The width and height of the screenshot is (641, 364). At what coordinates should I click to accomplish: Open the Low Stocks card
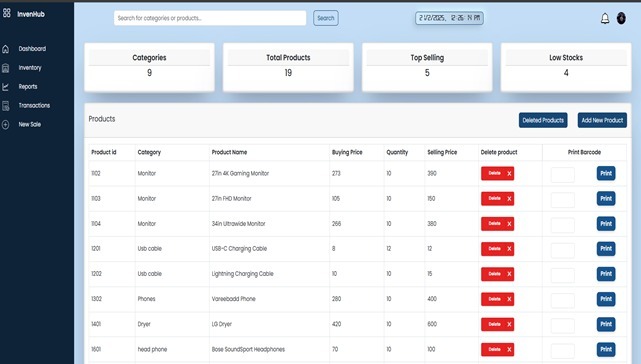coord(566,67)
